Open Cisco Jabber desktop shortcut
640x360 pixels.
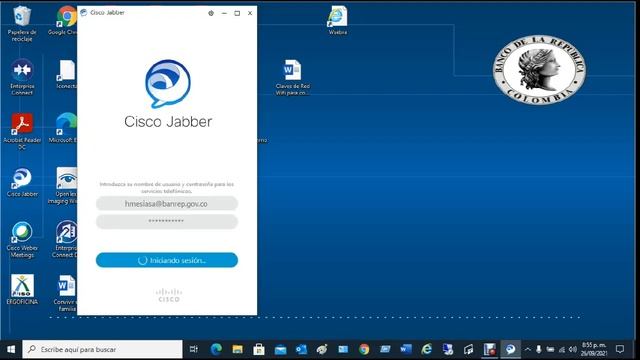pos(22,182)
